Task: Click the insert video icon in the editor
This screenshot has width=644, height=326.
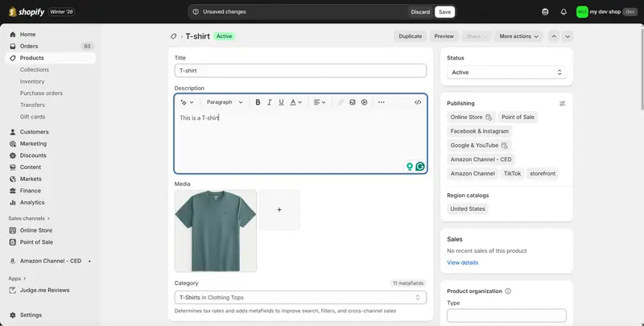Action: [x=364, y=102]
